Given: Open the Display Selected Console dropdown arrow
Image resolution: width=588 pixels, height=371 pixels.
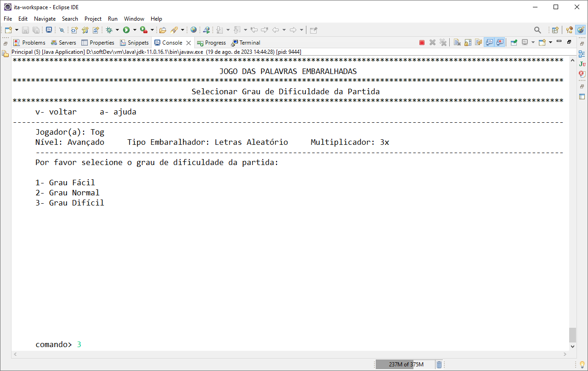Looking at the screenshot, I should (533, 42).
